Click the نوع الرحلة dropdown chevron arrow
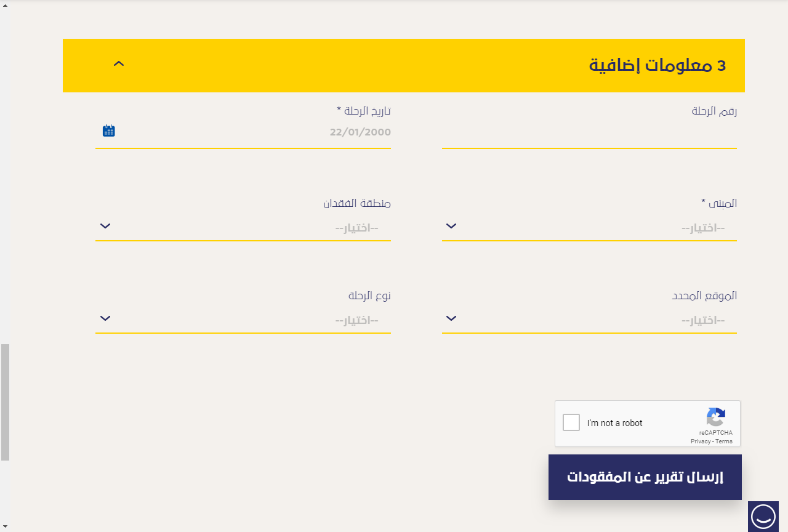Screen dimensions: 788x532 tap(105, 318)
